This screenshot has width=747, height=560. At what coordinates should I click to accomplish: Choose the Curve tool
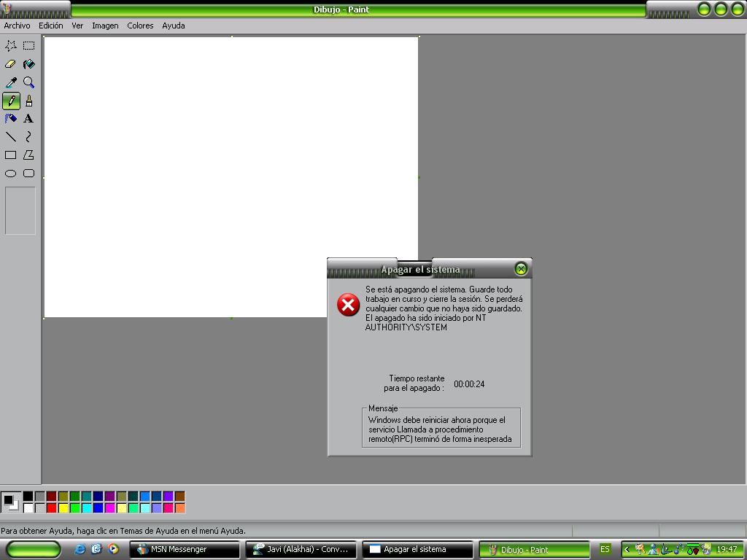tap(29, 136)
